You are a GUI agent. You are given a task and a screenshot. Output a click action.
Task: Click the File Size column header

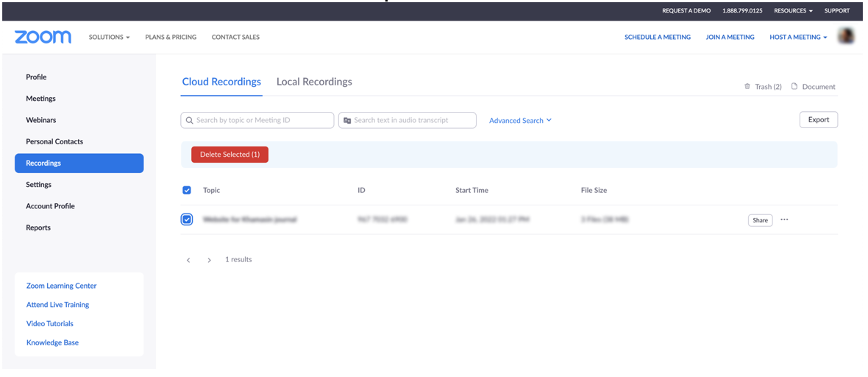(x=594, y=190)
